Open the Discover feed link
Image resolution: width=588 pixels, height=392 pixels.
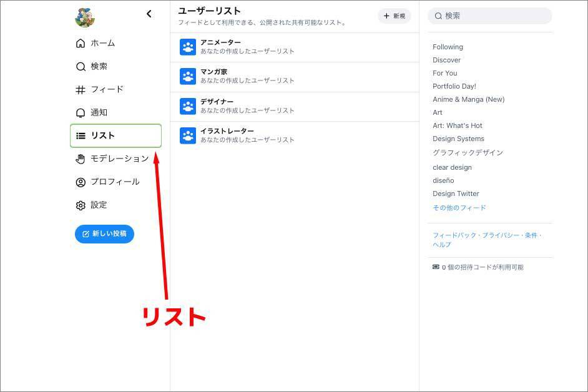(x=446, y=60)
